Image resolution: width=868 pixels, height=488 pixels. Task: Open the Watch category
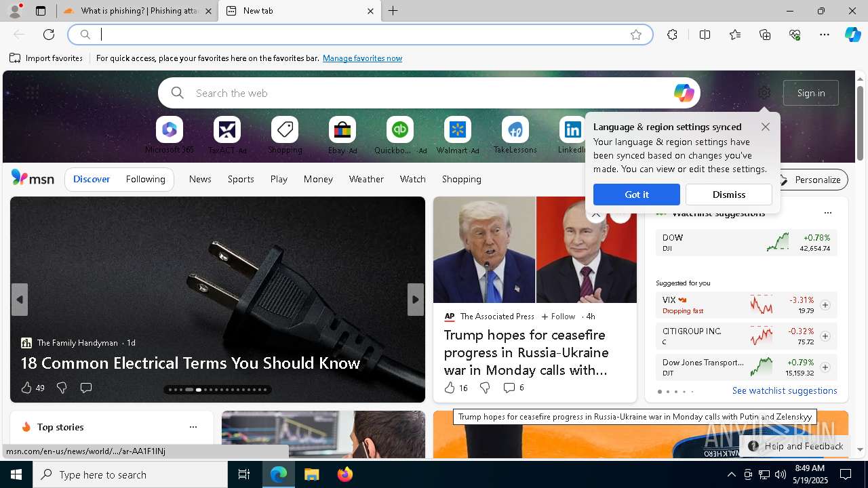click(x=413, y=179)
